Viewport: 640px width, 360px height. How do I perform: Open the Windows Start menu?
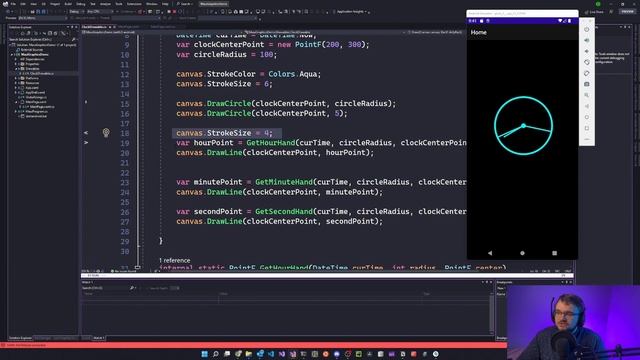(204, 354)
